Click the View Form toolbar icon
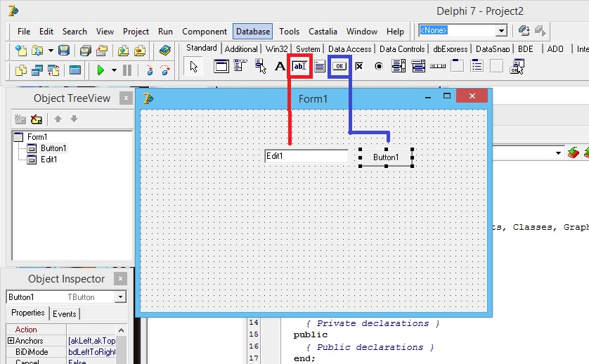The image size is (589, 364). point(37,70)
